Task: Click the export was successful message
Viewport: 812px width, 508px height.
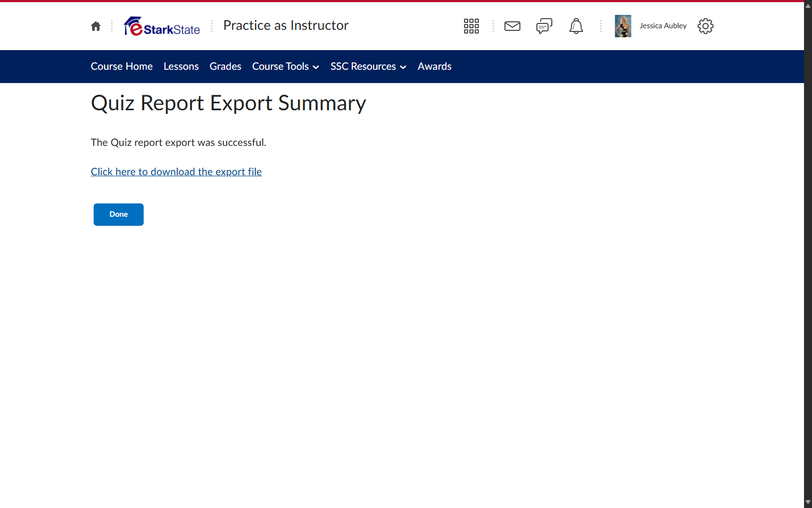Action: click(x=179, y=143)
